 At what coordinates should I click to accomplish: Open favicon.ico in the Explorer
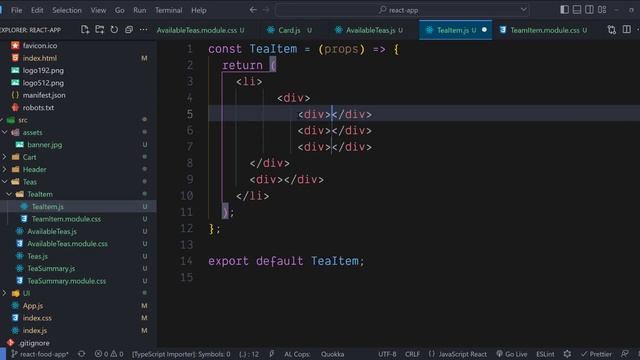[x=40, y=46]
